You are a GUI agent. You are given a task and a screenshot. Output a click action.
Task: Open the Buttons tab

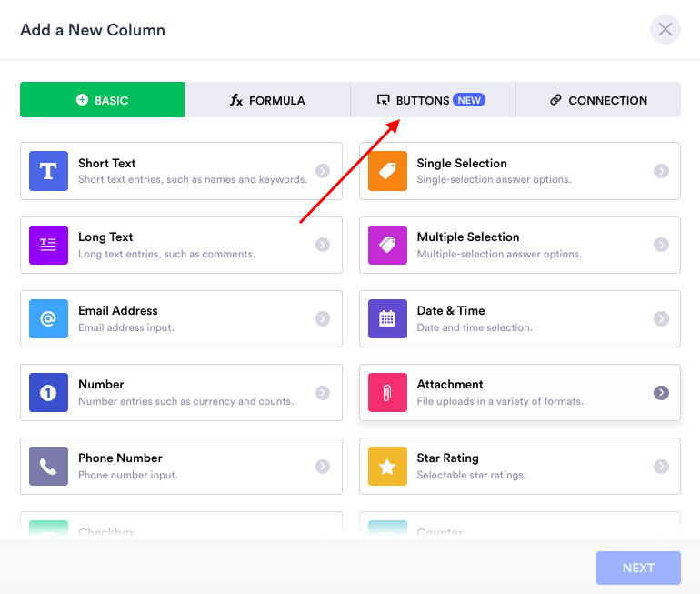click(x=432, y=100)
